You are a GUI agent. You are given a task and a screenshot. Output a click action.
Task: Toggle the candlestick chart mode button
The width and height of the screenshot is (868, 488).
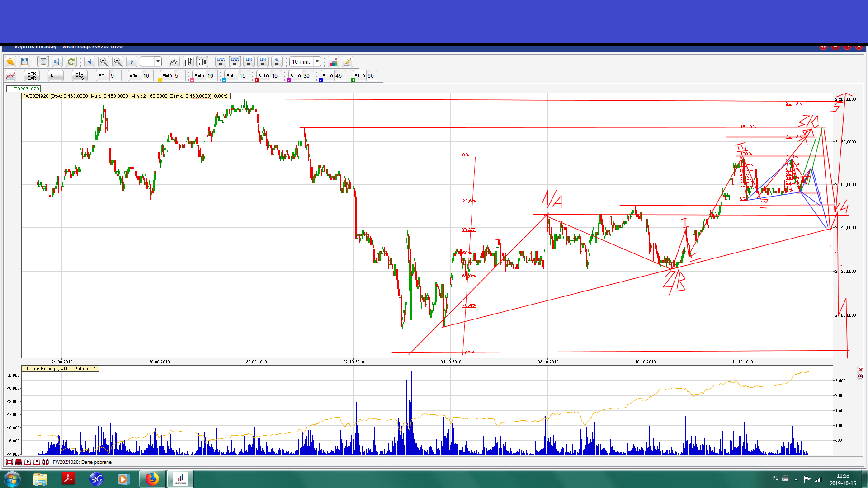point(202,61)
